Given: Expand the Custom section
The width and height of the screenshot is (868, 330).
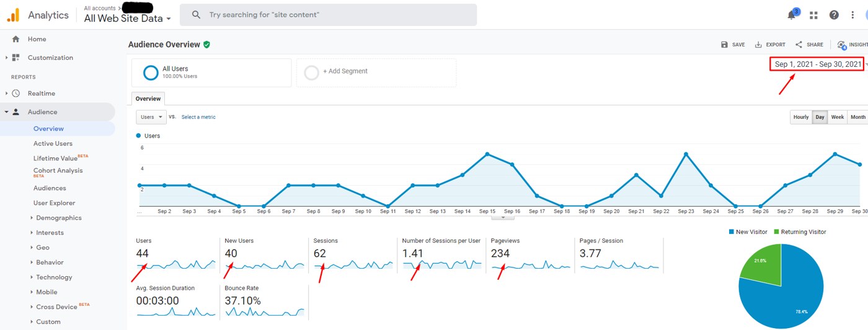Looking at the screenshot, I should 32,322.
